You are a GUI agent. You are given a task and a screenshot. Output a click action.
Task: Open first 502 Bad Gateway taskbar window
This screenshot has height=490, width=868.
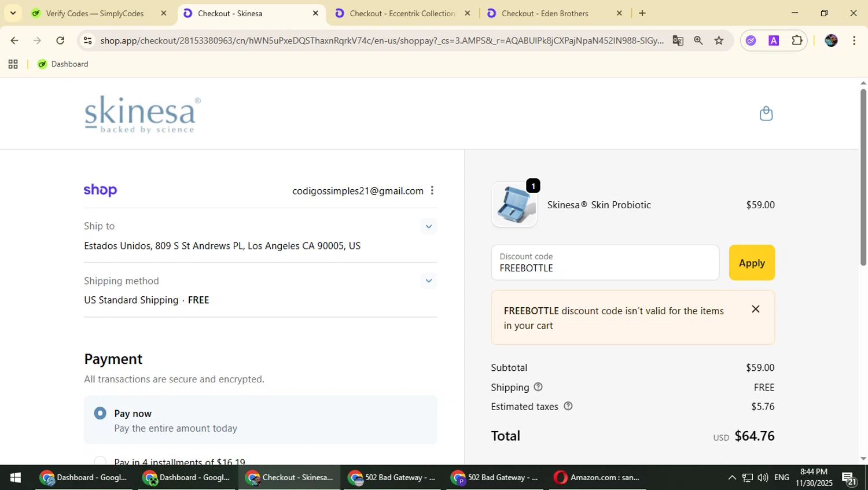(x=392, y=477)
